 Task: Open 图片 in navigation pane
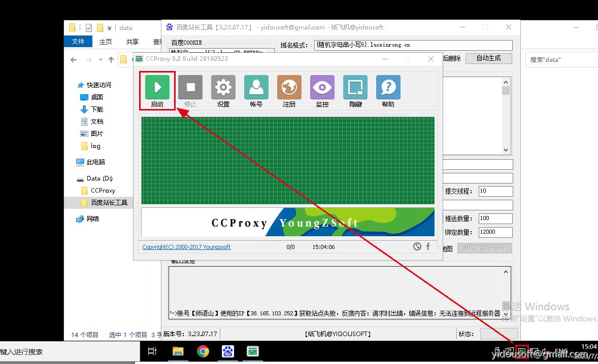(x=92, y=134)
